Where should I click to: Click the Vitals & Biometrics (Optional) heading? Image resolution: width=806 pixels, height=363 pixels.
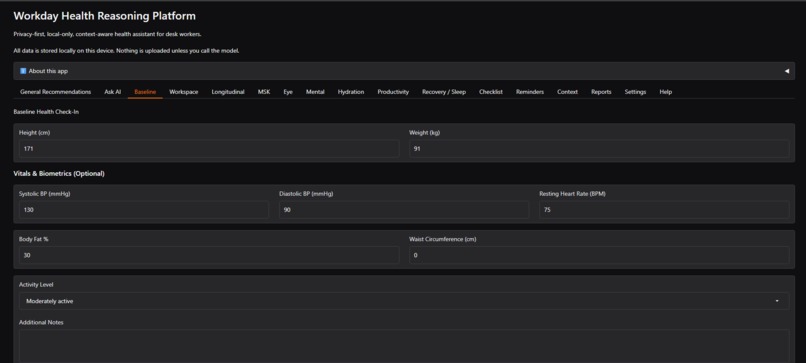pos(59,174)
